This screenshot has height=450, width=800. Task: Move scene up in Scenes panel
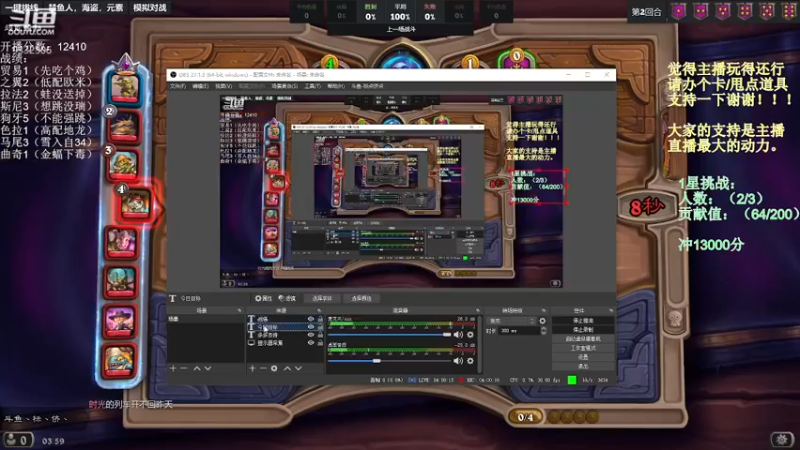point(197,368)
